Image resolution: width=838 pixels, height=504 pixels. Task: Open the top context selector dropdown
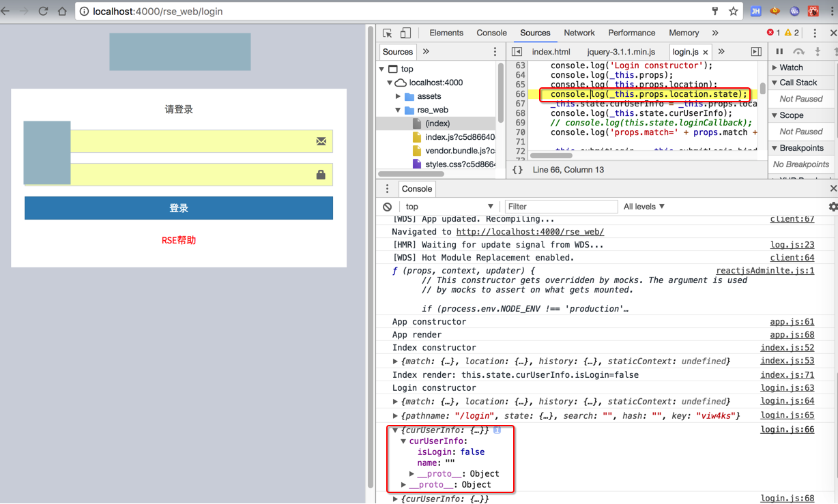pos(448,207)
